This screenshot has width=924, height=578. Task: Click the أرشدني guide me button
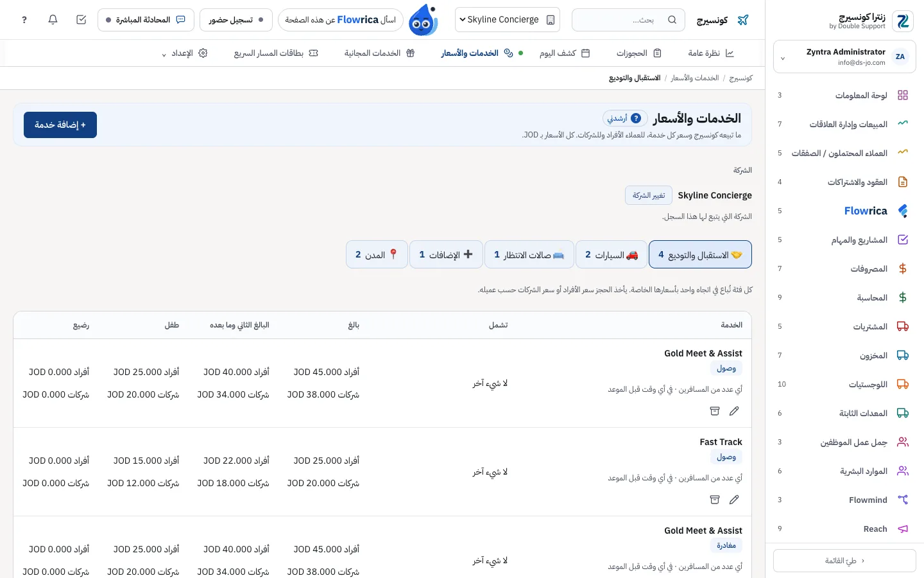(x=624, y=118)
